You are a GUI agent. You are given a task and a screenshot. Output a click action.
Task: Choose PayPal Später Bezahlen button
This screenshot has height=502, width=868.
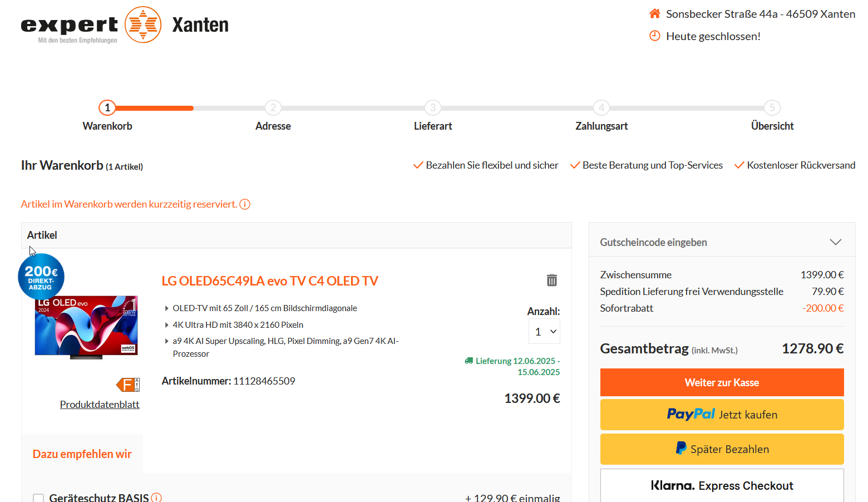722,449
